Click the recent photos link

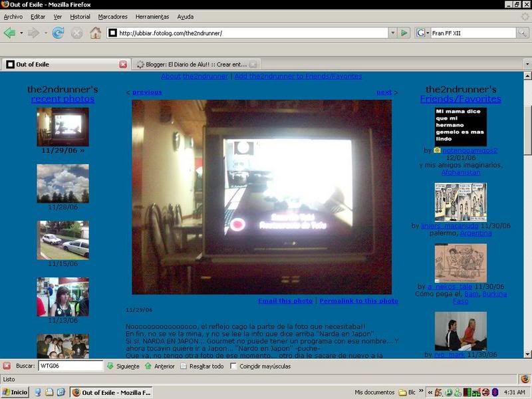63,98
